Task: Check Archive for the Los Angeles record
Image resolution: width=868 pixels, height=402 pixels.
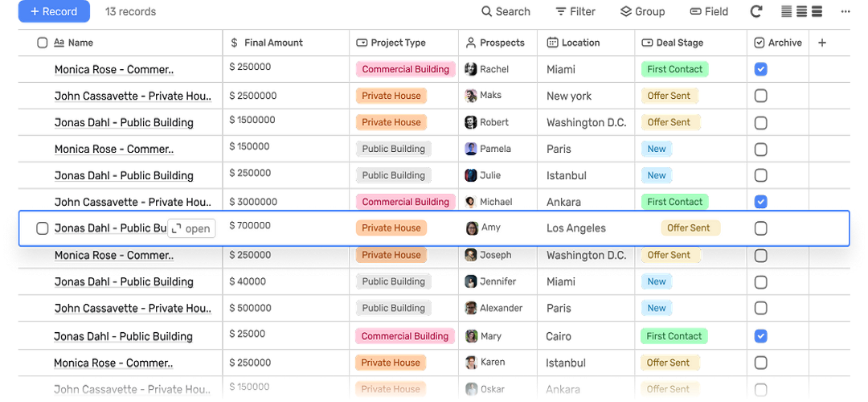Action: [x=760, y=228]
